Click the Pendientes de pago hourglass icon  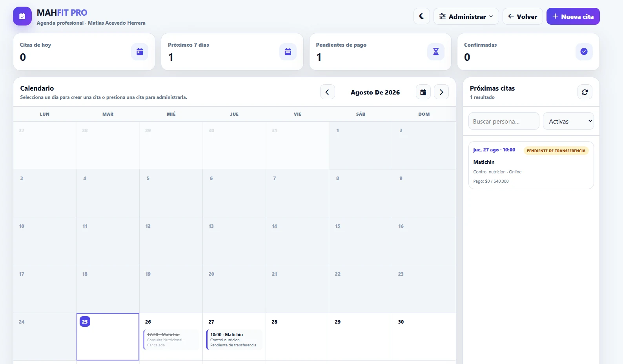436,52
